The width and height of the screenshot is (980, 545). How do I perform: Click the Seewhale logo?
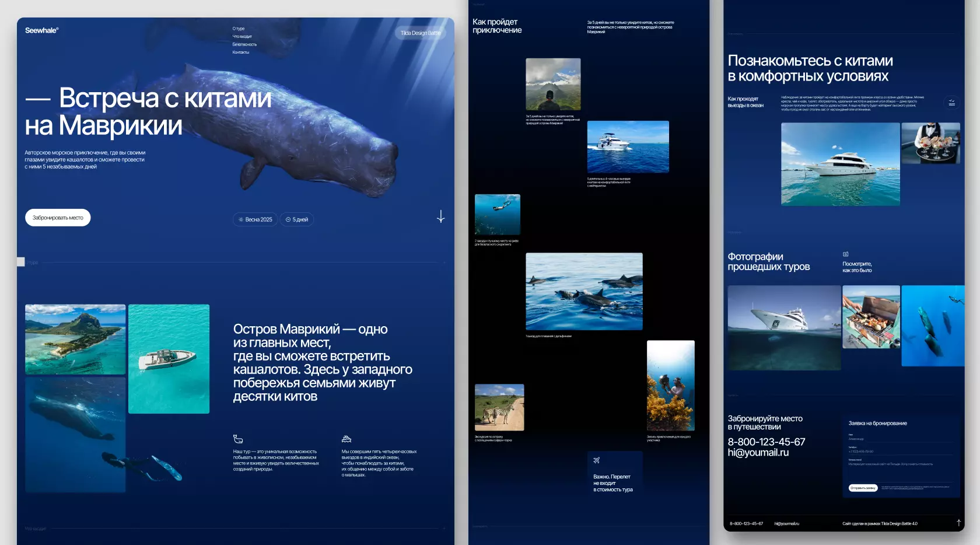point(40,30)
